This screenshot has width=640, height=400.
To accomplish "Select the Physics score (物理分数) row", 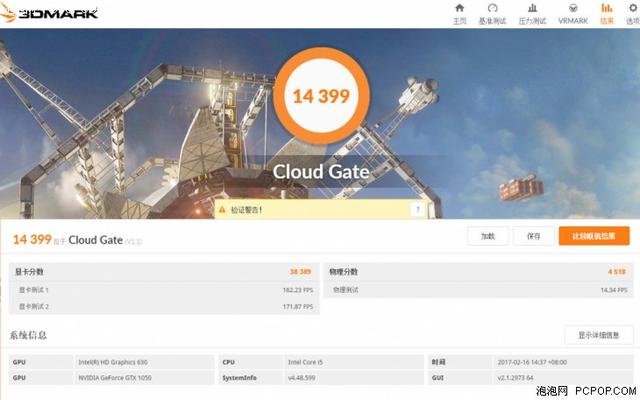I will point(478,272).
